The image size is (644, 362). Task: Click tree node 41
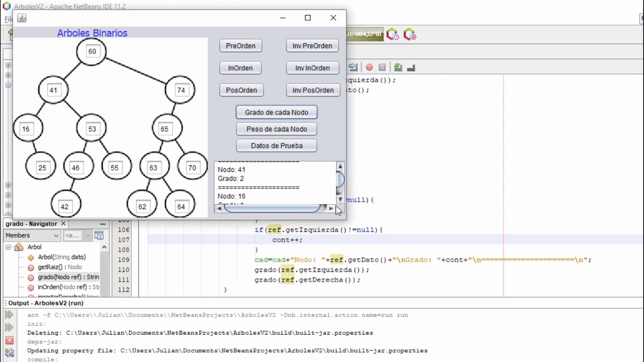(x=53, y=90)
